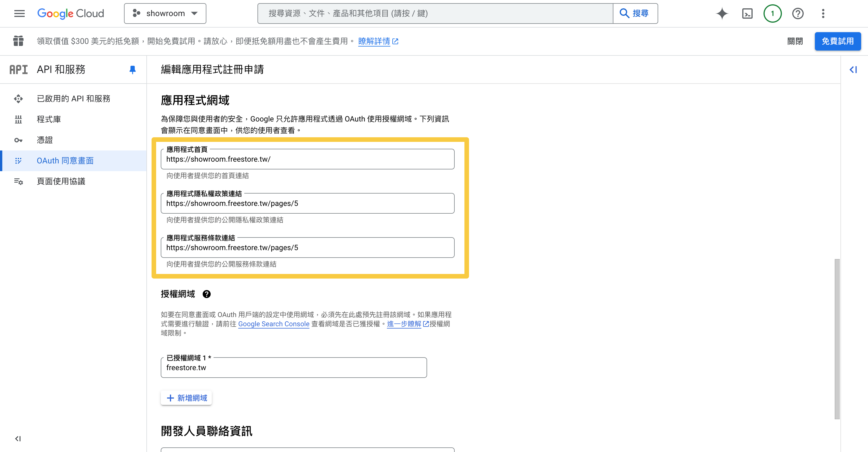Collapse the left sidebar navigation
The width and height of the screenshot is (868, 452).
(x=18, y=438)
